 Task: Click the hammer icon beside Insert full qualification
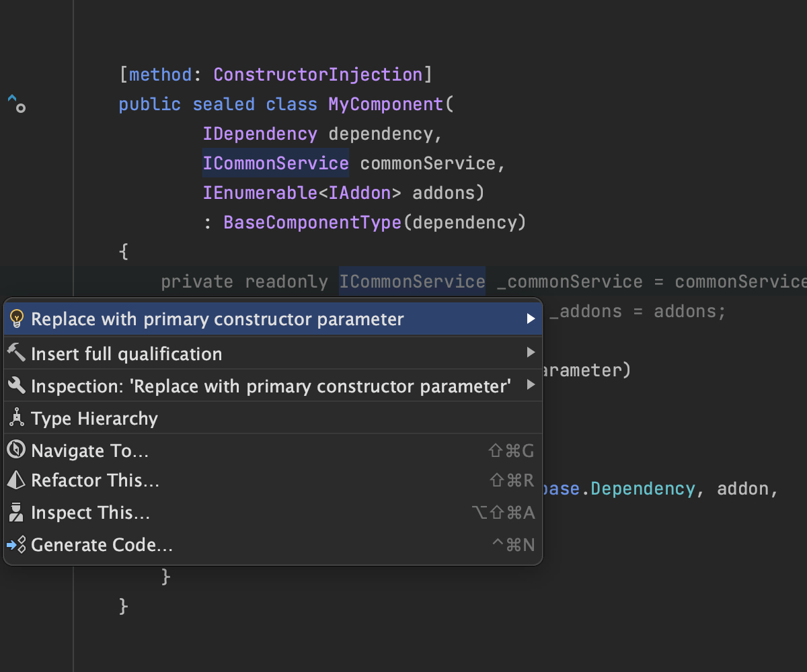(16, 352)
